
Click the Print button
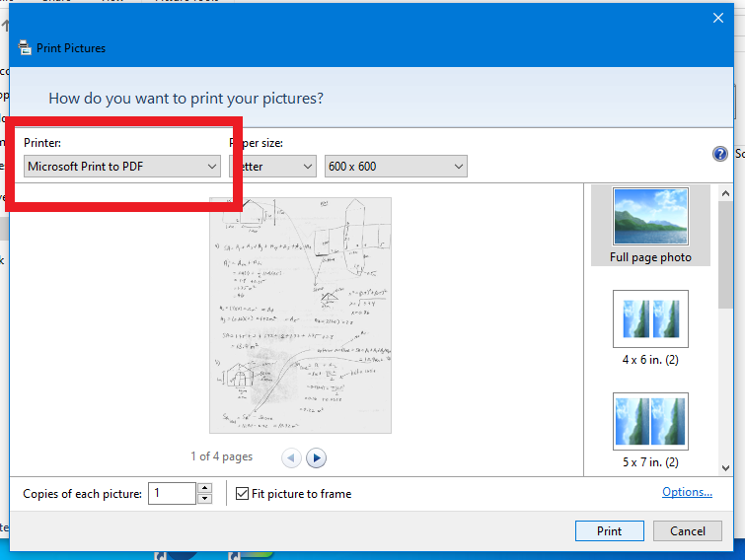(610, 530)
